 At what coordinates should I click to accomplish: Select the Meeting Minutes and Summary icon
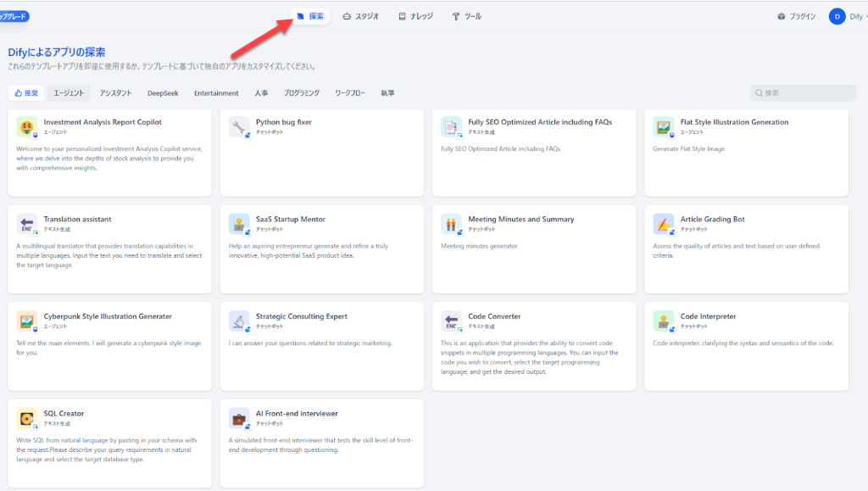pos(451,224)
